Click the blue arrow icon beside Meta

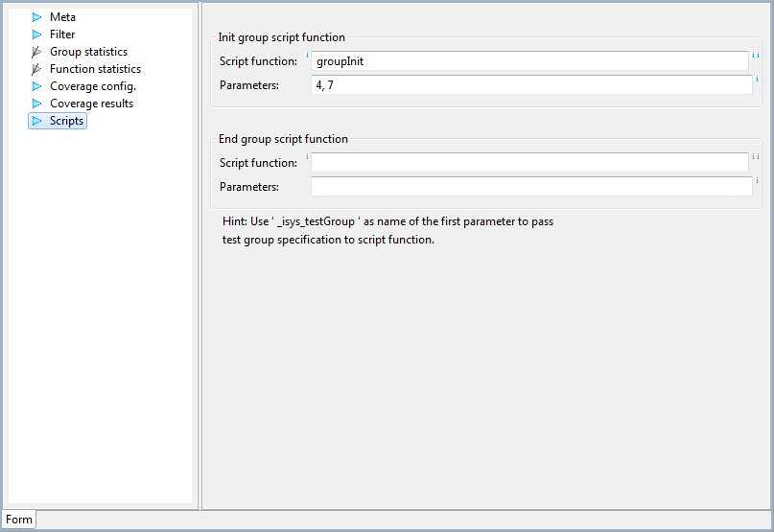click(x=37, y=17)
